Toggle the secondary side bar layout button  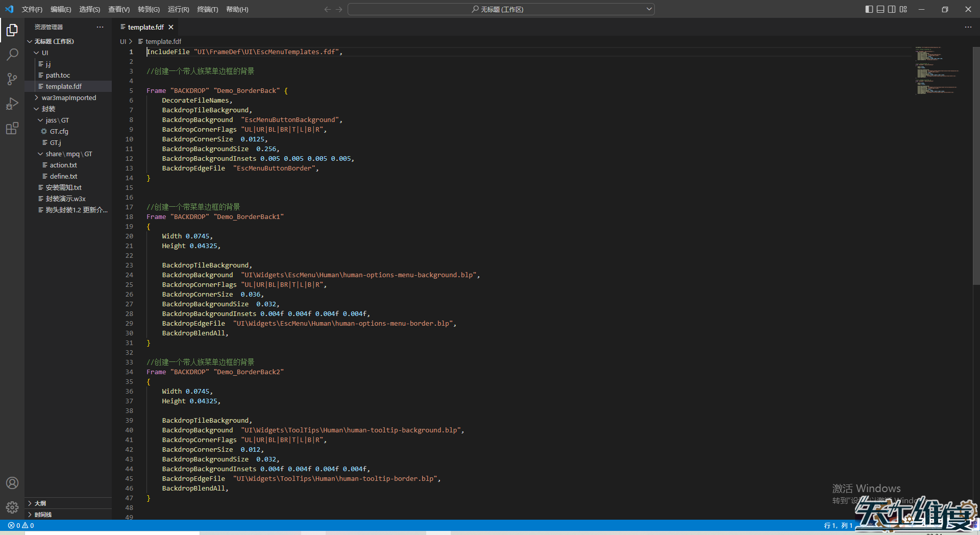click(892, 9)
